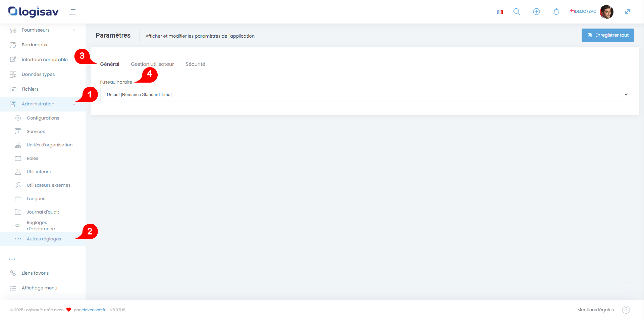The height and width of the screenshot is (320, 644).
Task: Open the user avatar profile picture
Action: pos(606,12)
